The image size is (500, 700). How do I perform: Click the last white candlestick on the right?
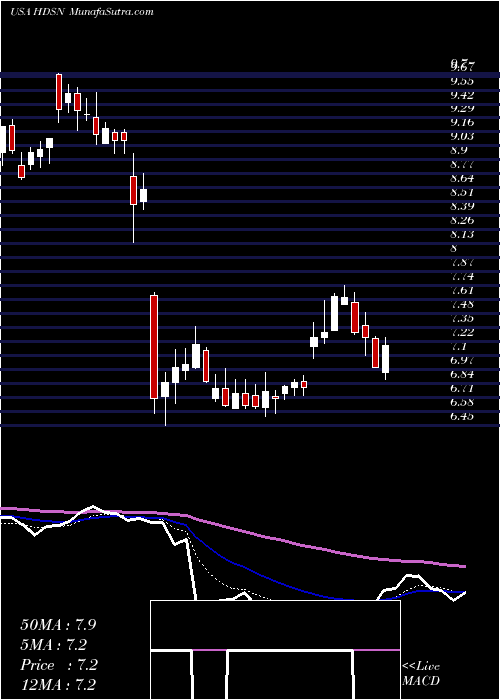tap(385, 358)
